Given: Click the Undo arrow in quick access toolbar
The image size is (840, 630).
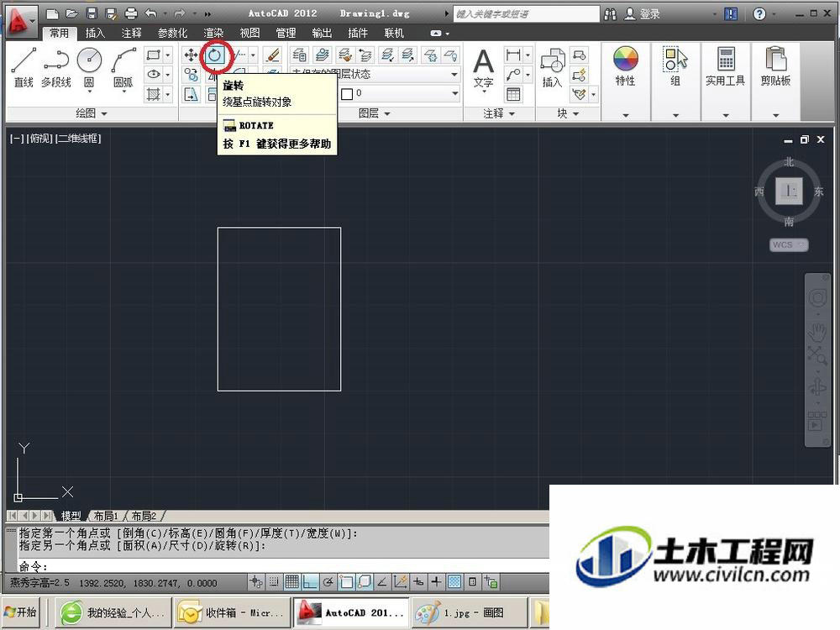Looking at the screenshot, I should coord(151,13).
